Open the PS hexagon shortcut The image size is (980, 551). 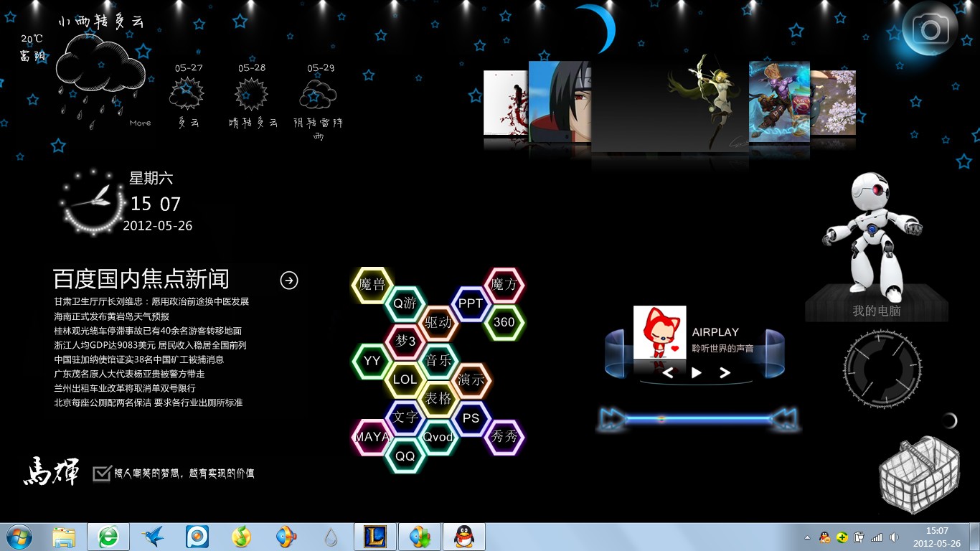click(x=471, y=418)
